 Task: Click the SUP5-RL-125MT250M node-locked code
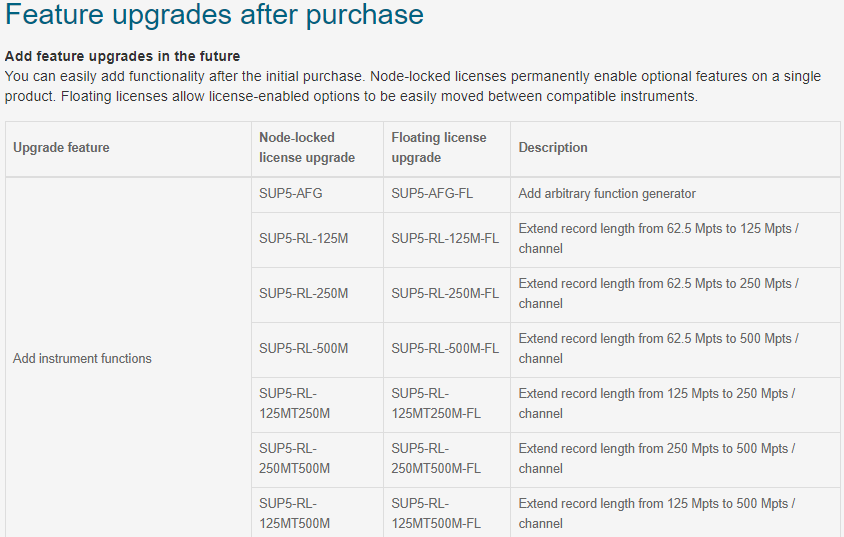[294, 404]
